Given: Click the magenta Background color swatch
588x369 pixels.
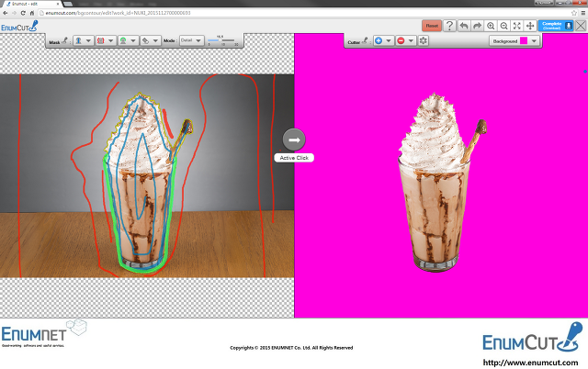Looking at the screenshot, I should pyautogui.click(x=524, y=40).
